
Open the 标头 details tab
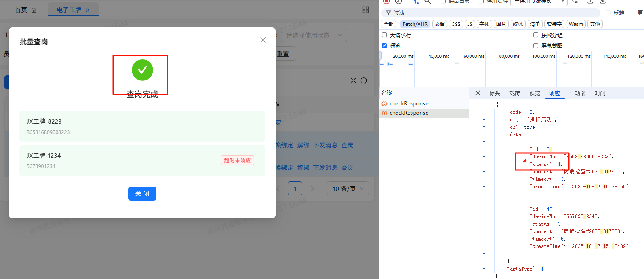tap(495, 93)
